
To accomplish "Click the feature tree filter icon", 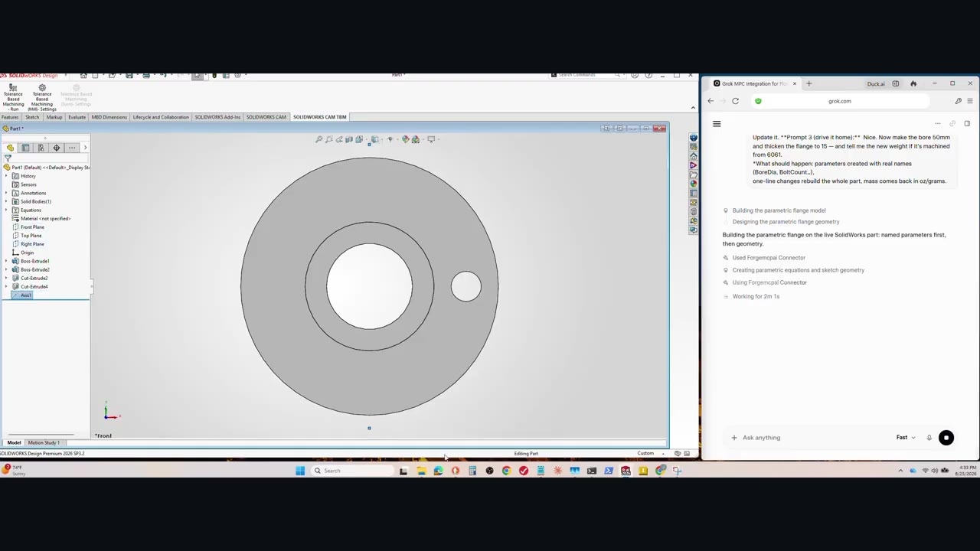I will tap(8, 158).
